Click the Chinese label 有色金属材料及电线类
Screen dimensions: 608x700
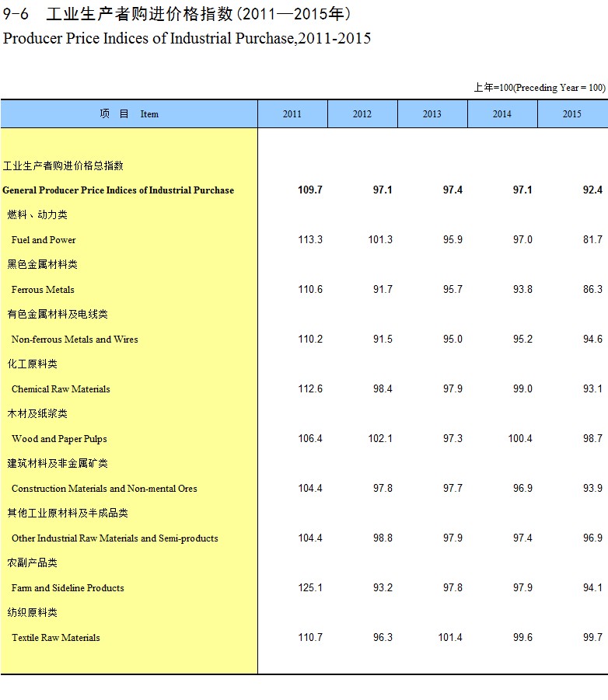58,315
